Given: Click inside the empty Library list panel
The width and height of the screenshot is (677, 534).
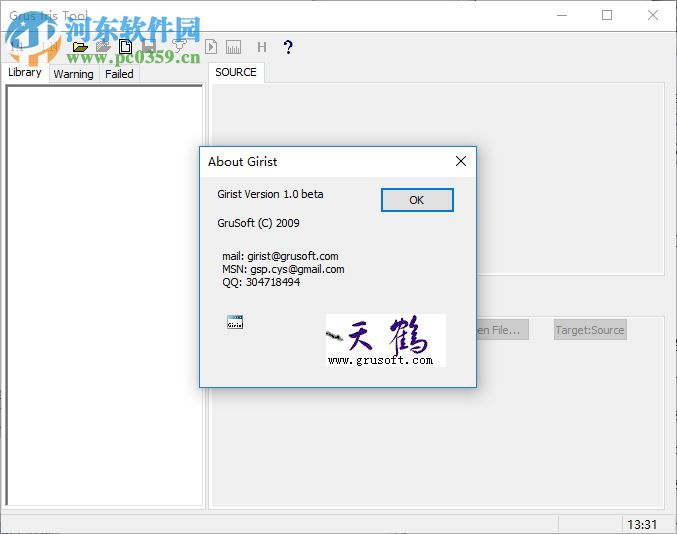Looking at the screenshot, I should point(104,296).
